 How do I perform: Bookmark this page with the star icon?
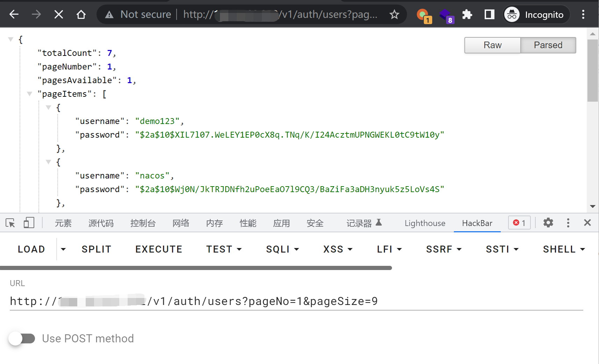[x=394, y=14]
